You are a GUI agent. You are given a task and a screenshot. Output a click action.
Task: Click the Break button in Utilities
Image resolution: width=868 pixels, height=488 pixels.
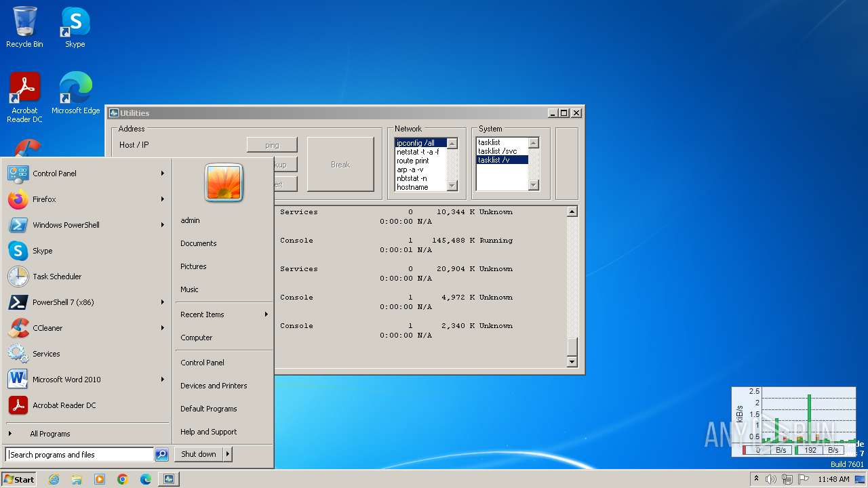340,164
